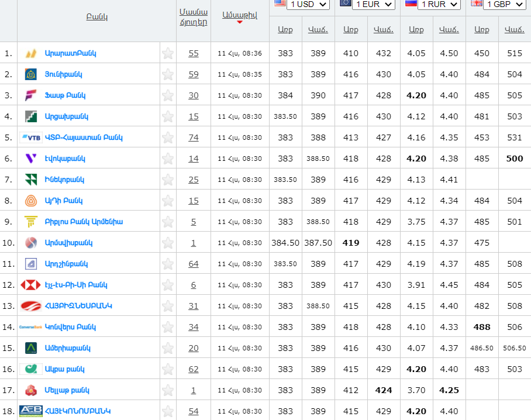This screenshot has height=420, width=531.
Task: Toggle favorite star for Կոնվերս Բանկ
Action: (x=168, y=327)
